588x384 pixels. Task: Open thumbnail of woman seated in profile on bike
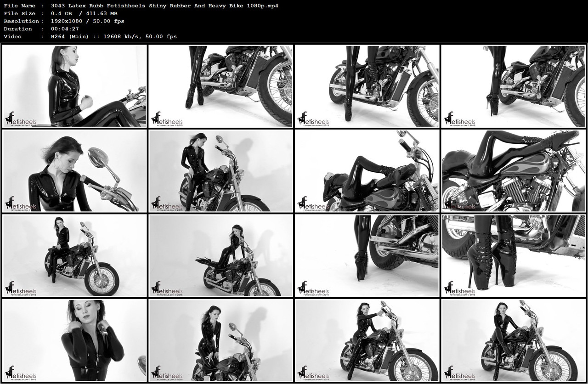point(74,85)
